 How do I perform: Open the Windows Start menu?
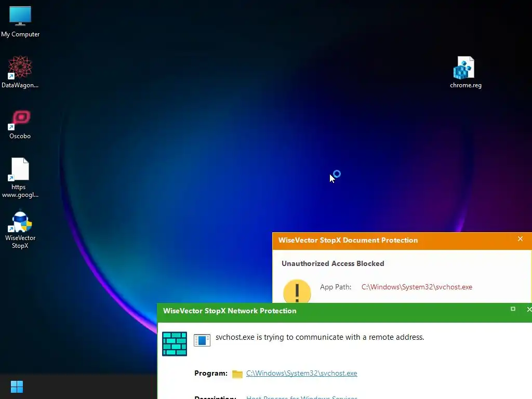tap(17, 387)
